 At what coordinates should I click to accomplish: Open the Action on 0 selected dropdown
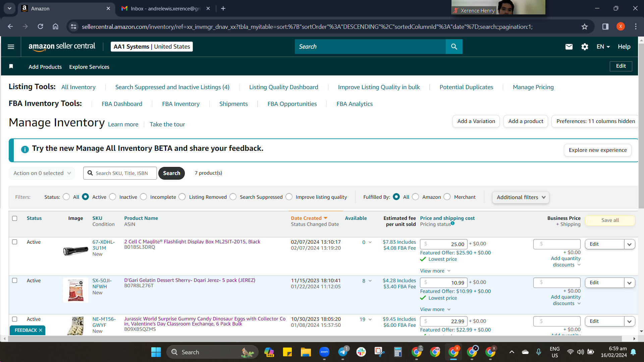tap(42, 173)
